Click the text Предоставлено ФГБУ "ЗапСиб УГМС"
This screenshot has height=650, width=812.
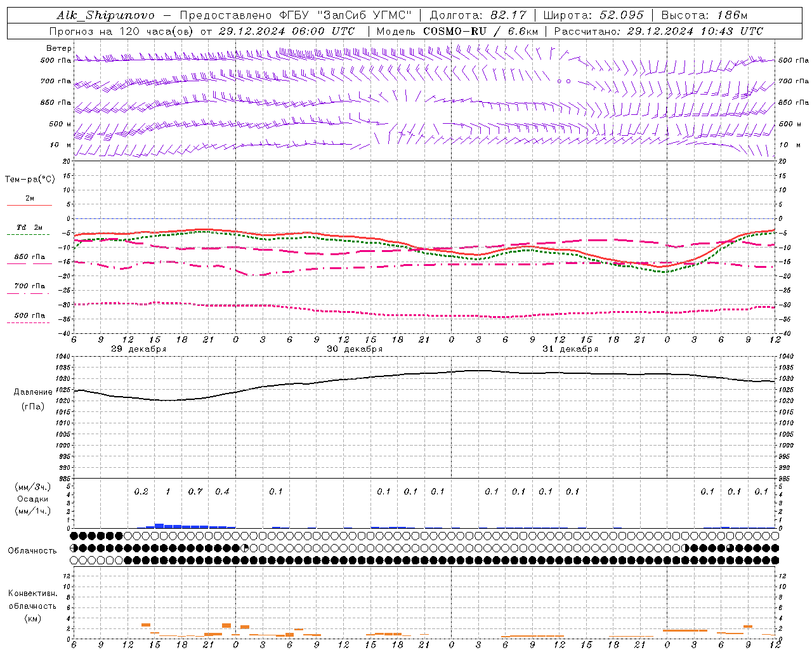point(296,15)
